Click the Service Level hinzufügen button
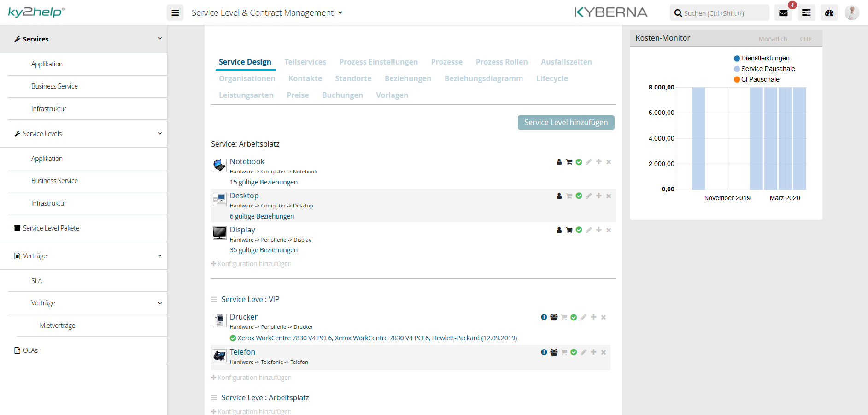This screenshot has width=868, height=415. tap(566, 122)
